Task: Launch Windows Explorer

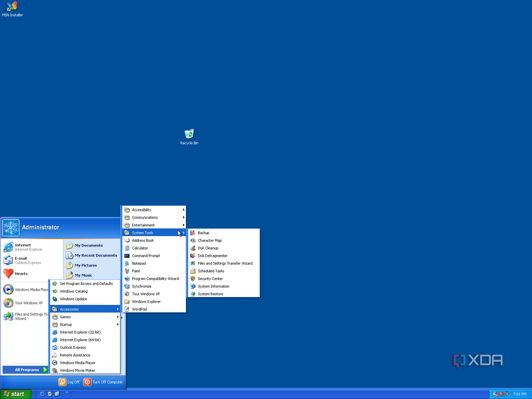Action: [x=154, y=302]
